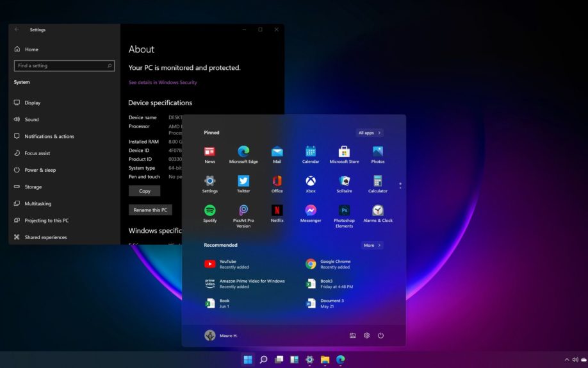Open Projecting to this PC settings
This screenshot has width=588, height=368.
(41, 221)
